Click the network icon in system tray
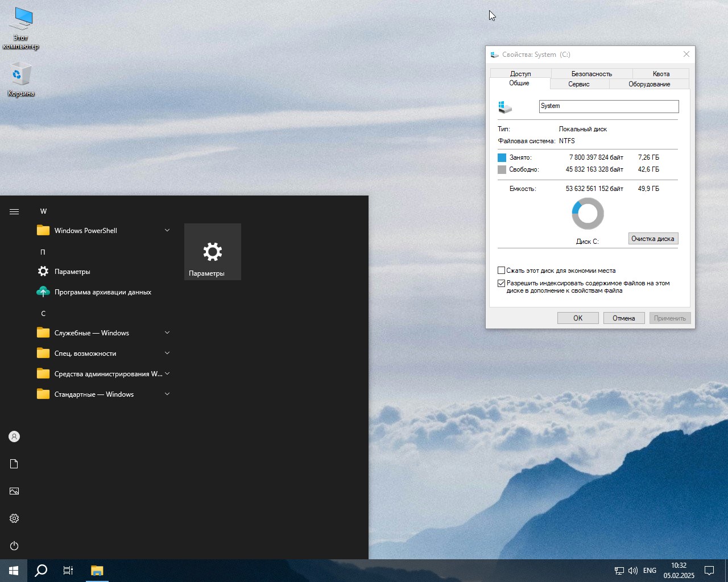This screenshot has width=728, height=582. tap(619, 571)
